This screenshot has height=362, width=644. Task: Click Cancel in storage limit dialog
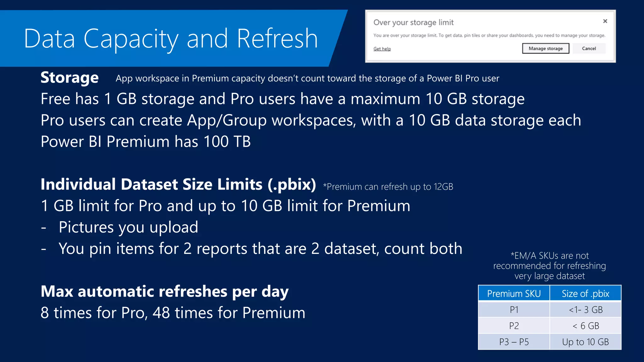point(589,48)
